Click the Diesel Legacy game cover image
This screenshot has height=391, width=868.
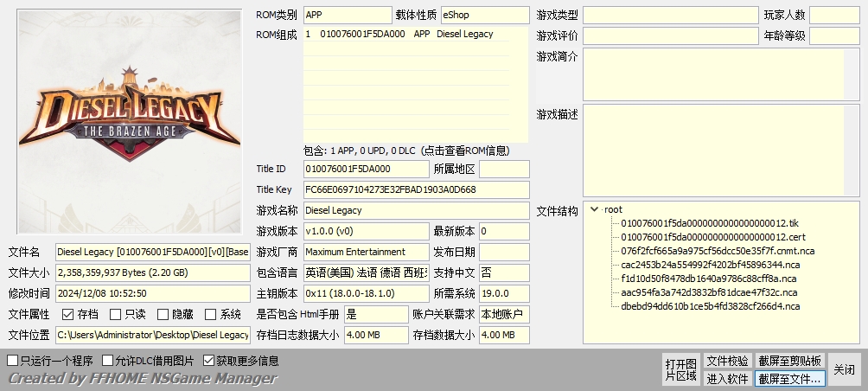click(130, 121)
